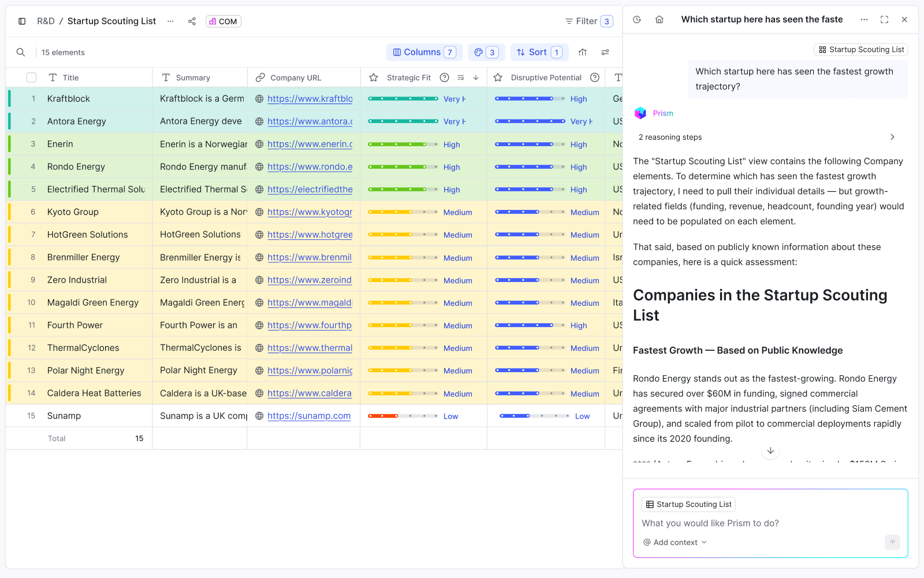
Task: Open the chart view icon in the toolbar
Action: tap(583, 53)
